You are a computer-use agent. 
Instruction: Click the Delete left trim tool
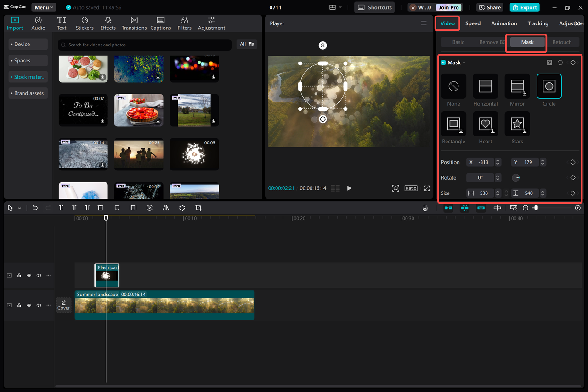pos(74,208)
